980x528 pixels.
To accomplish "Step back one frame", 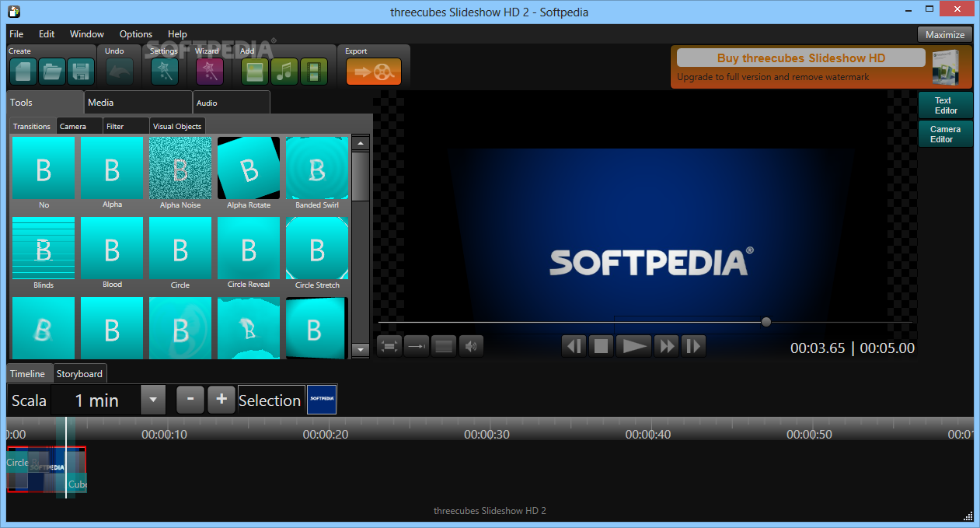I will point(574,346).
